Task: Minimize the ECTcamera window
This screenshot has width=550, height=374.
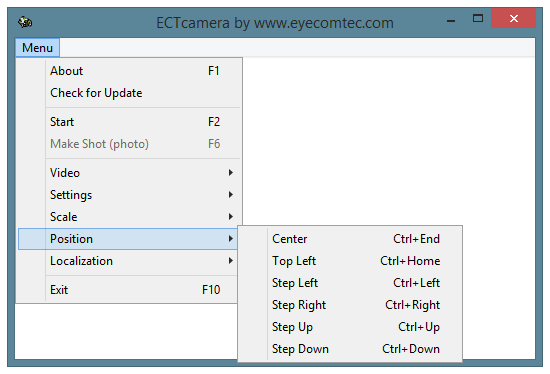Action: (451, 19)
